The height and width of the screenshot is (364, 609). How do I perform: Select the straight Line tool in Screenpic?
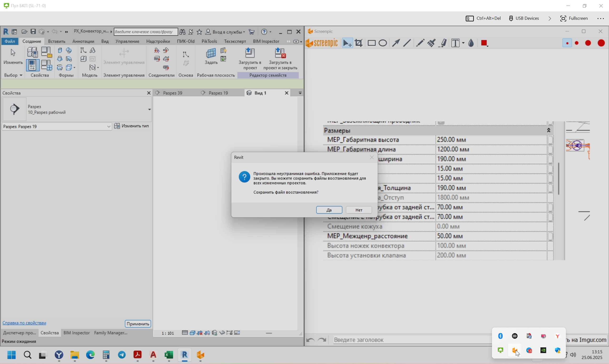pos(407,43)
